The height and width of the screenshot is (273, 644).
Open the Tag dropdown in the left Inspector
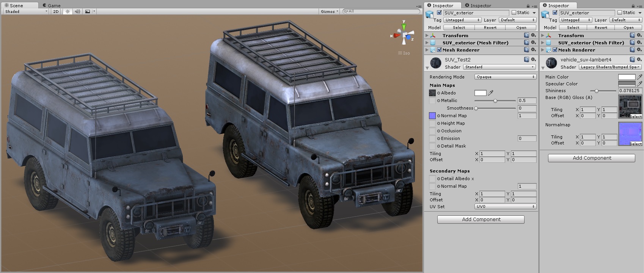(462, 20)
